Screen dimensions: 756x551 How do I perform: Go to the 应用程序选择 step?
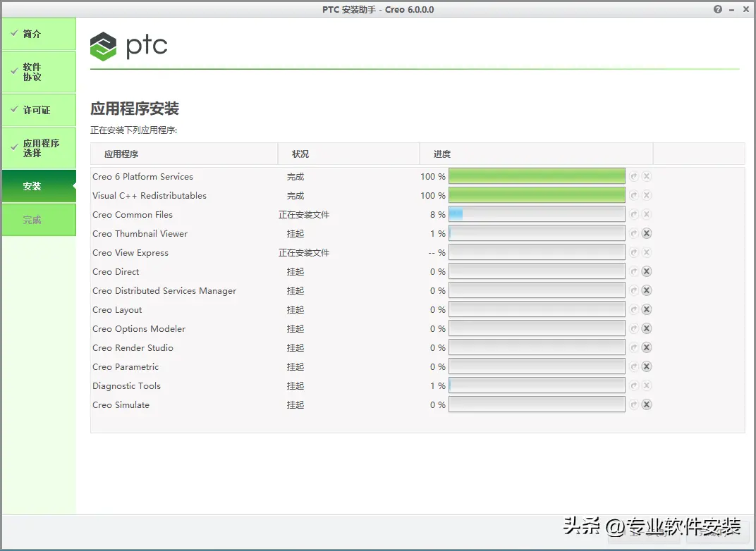click(39, 148)
